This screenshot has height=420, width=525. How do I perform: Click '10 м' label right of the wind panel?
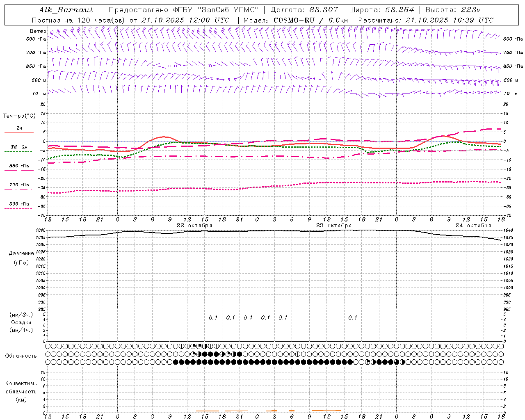(x=510, y=94)
